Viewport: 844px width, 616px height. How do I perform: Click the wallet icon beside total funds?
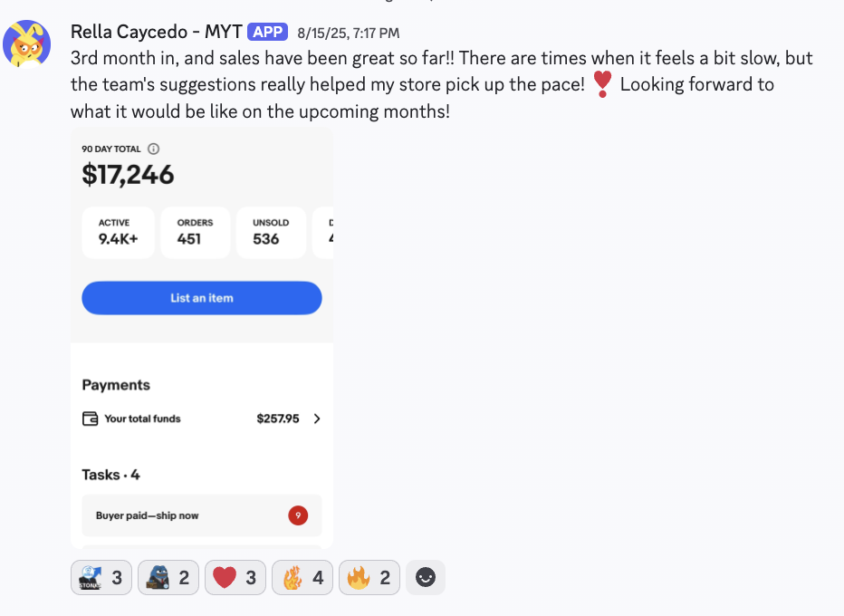pos(90,419)
